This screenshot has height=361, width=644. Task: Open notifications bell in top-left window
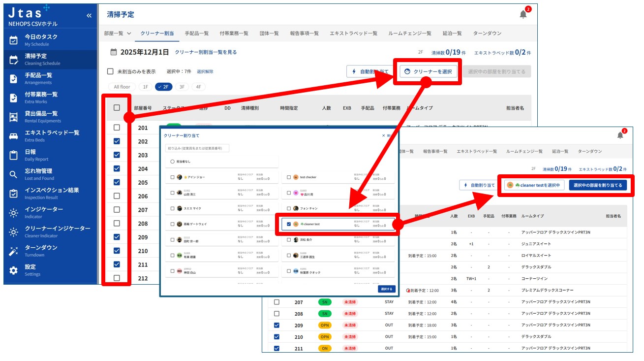pyautogui.click(x=523, y=14)
